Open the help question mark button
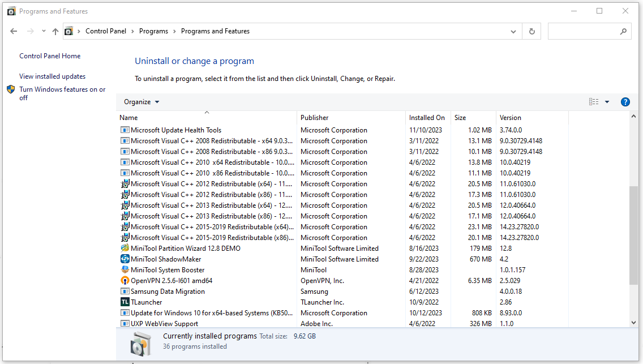Screen dimensions: 643x364 (x=625, y=102)
